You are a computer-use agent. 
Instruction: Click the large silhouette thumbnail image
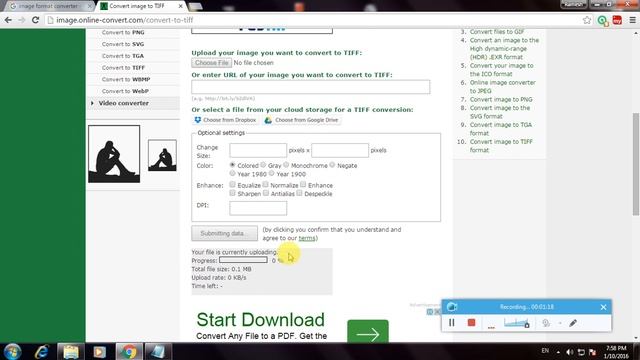click(x=114, y=154)
